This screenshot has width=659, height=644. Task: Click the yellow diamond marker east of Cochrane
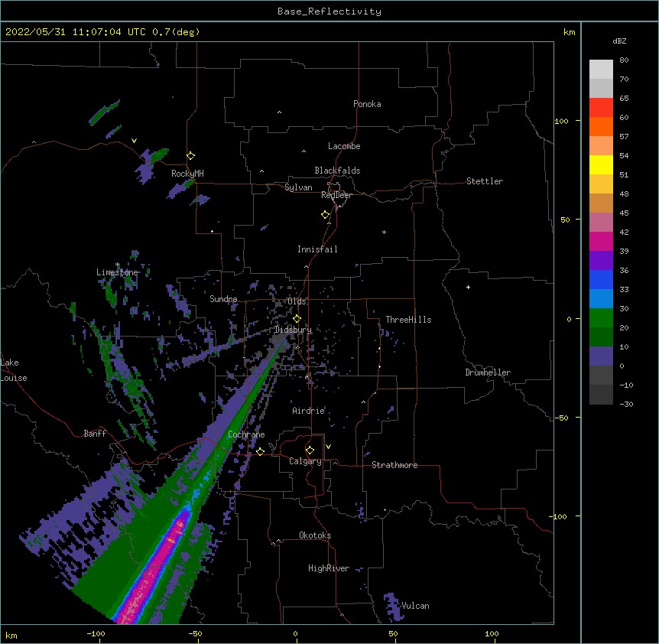[x=260, y=451]
